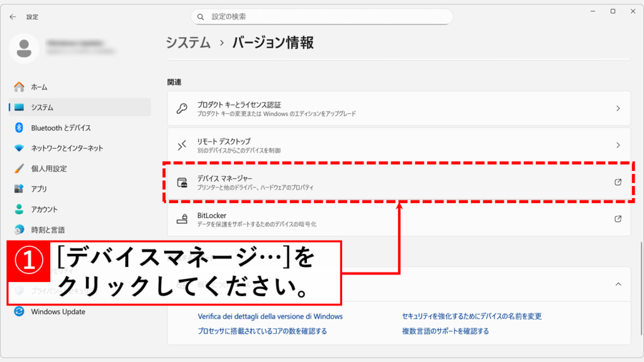Image resolution: width=644 pixels, height=362 pixels.
Task: Click the search field 設定の検索
Action: click(321, 16)
